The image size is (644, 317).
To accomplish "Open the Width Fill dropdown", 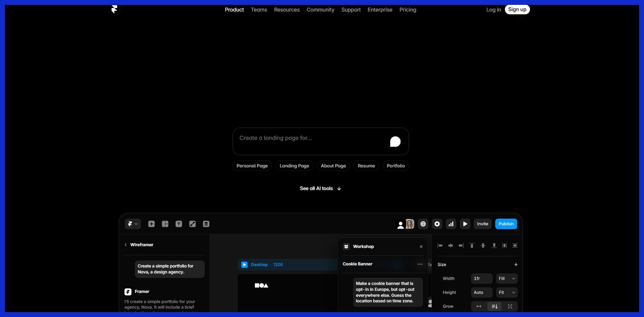I will click(x=506, y=278).
